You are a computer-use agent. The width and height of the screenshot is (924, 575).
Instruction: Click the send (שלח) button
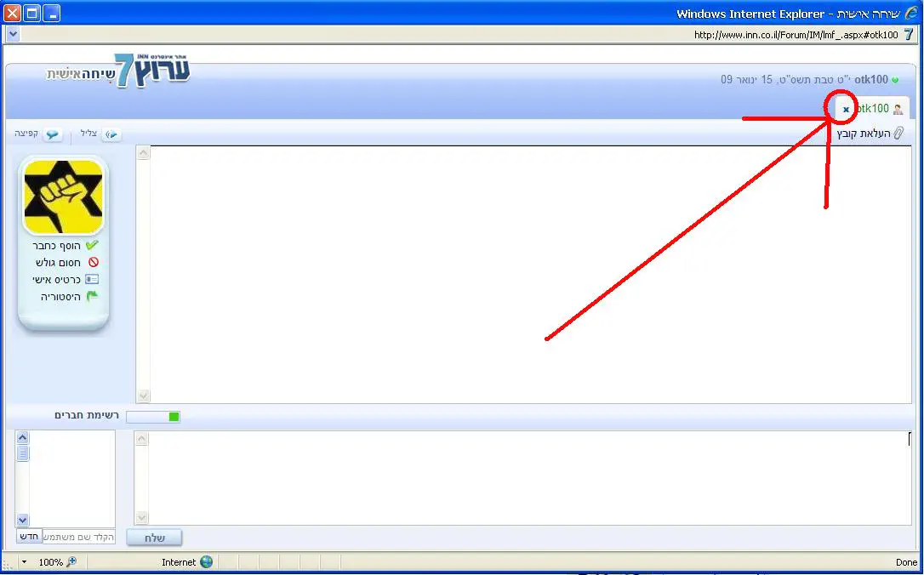[x=154, y=538]
